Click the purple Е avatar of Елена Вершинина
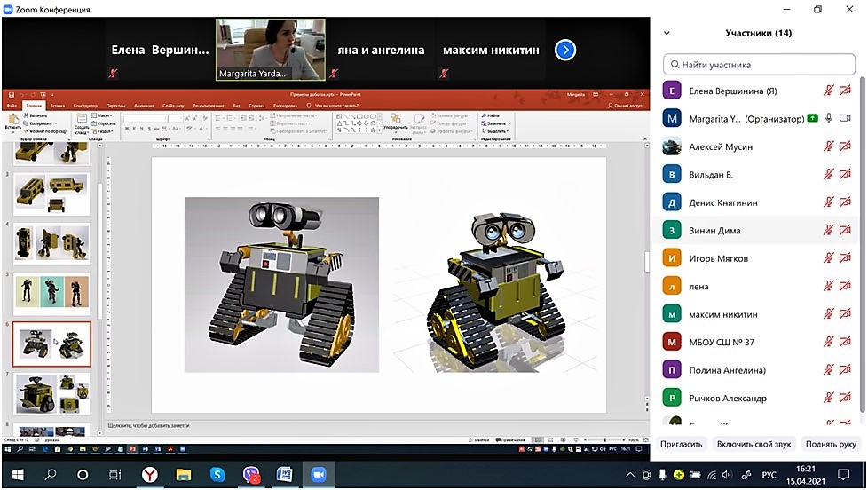Screen dimensions: 868x490 672,91
